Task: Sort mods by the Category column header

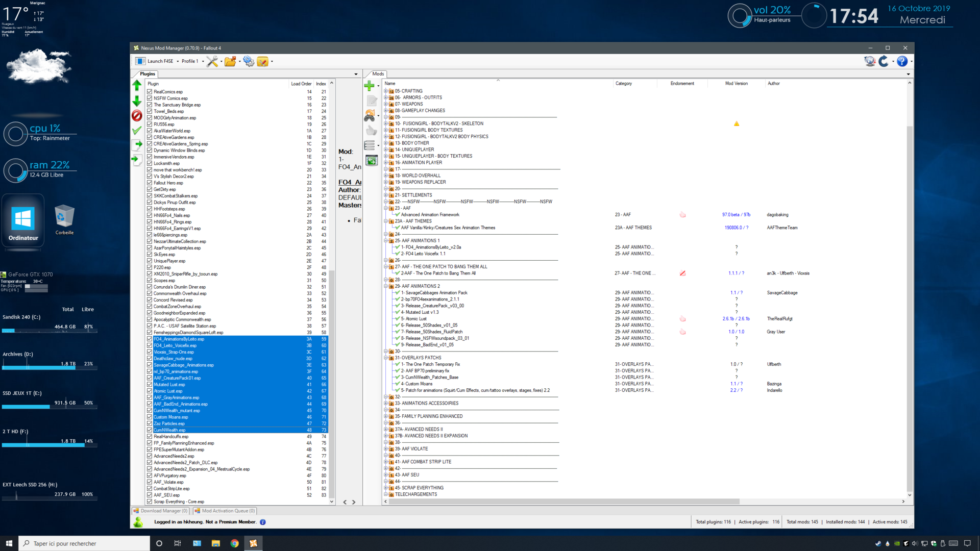Action: pos(634,84)
